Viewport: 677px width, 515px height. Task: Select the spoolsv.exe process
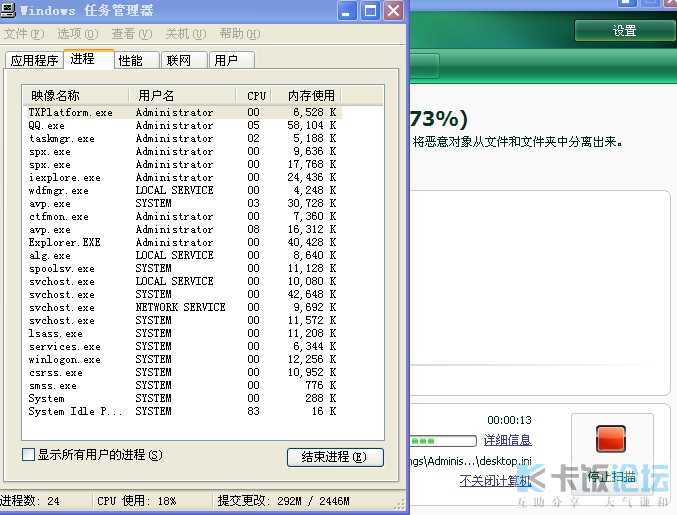click(182, 268)
